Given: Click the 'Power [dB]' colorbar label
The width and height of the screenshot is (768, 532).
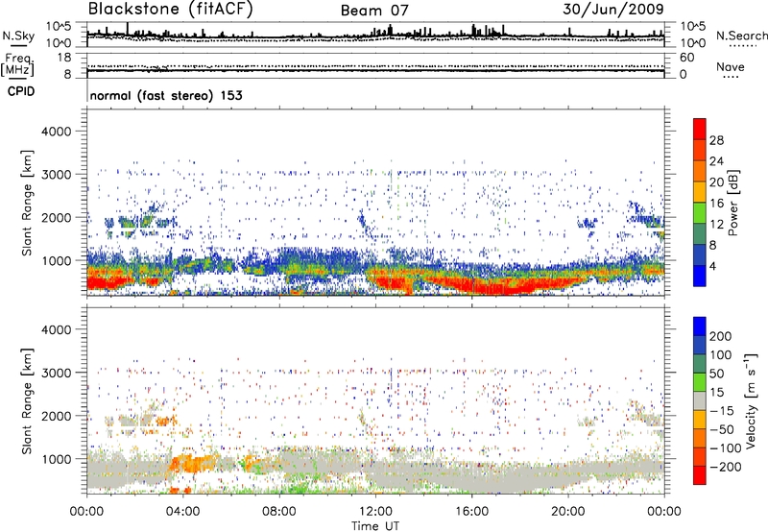Looking at the screenshot, I should [732, 203].
